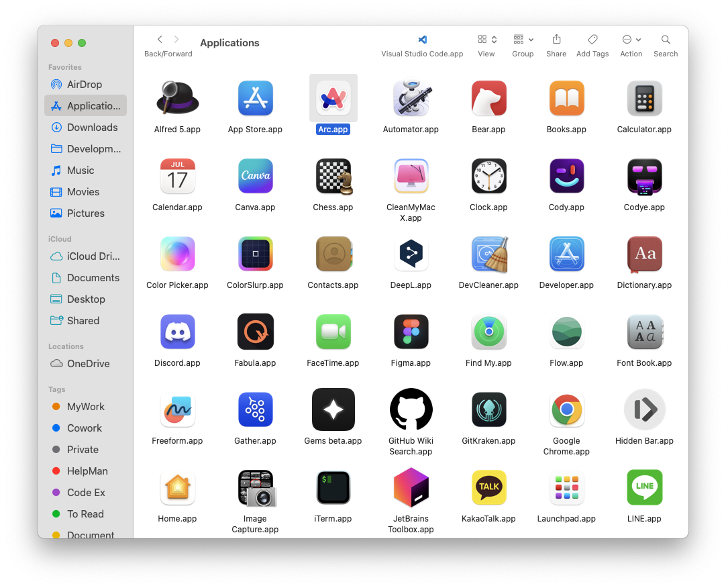Select the Calendar.app icon
Viewport: 726px width, 588px height.
pyautogui.click(x=177, y=176)
